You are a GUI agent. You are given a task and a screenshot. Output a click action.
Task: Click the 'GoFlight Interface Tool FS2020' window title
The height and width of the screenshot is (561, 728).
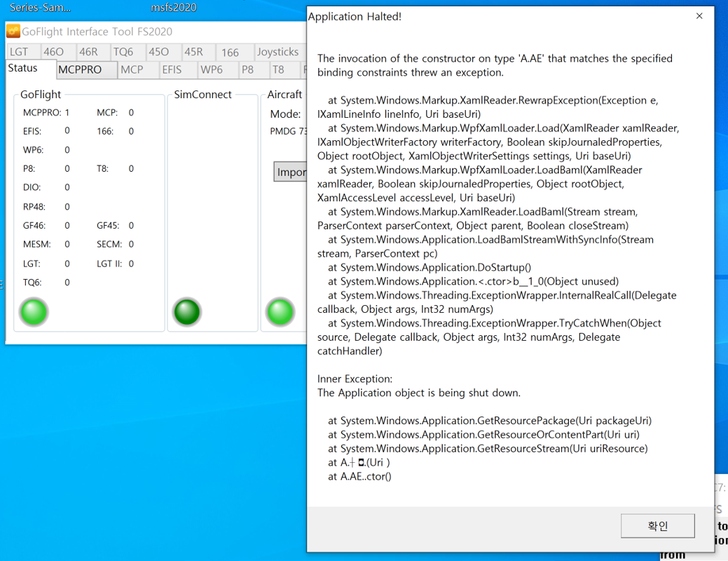click(97, 32)
